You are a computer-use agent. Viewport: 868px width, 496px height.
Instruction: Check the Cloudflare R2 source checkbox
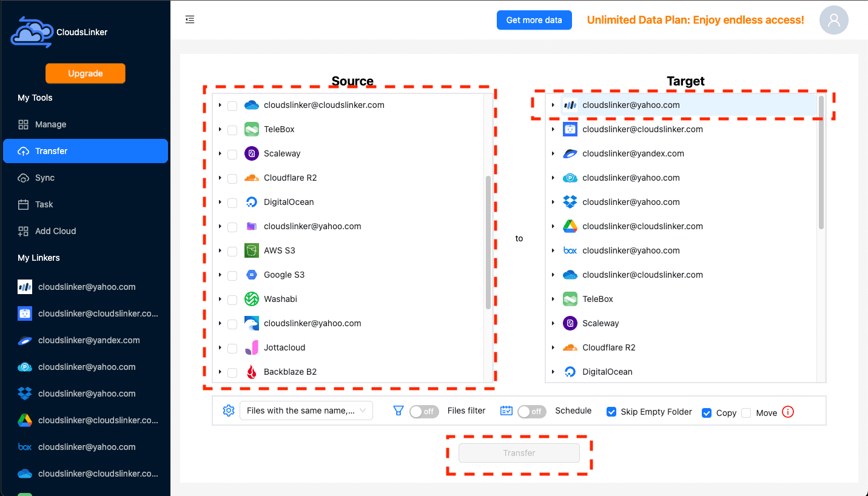[232, 179]
